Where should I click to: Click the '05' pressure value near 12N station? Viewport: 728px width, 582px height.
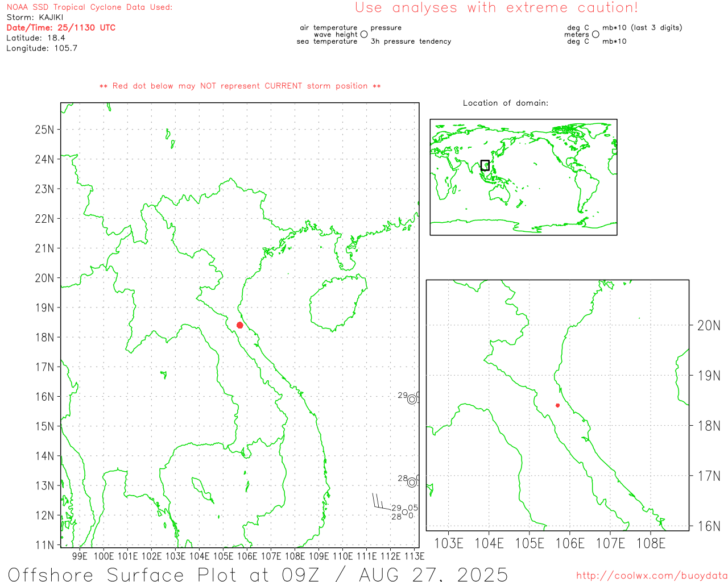tap(413, 508)
